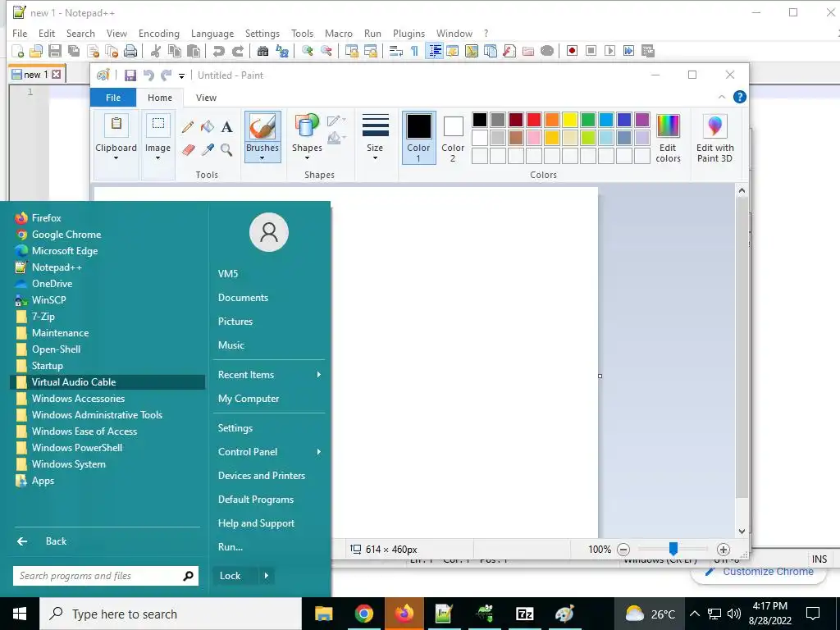Open Notepad++ Language menu

[x=212, y=33]
